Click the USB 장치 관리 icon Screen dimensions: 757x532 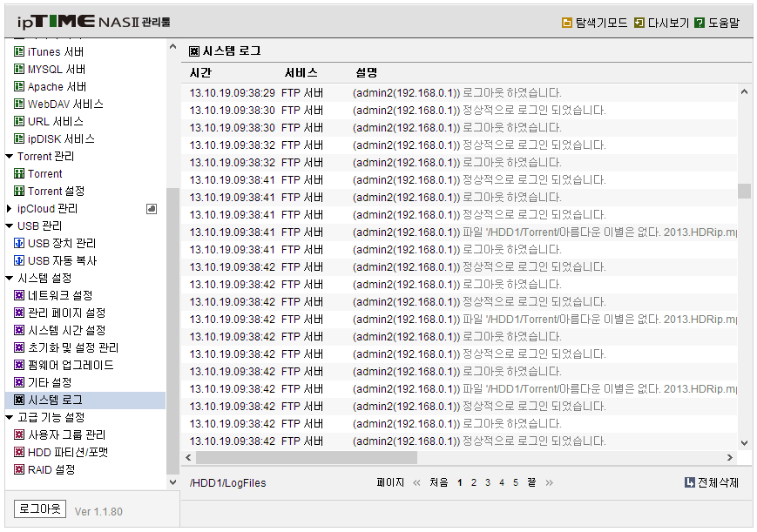click(19, 243)
